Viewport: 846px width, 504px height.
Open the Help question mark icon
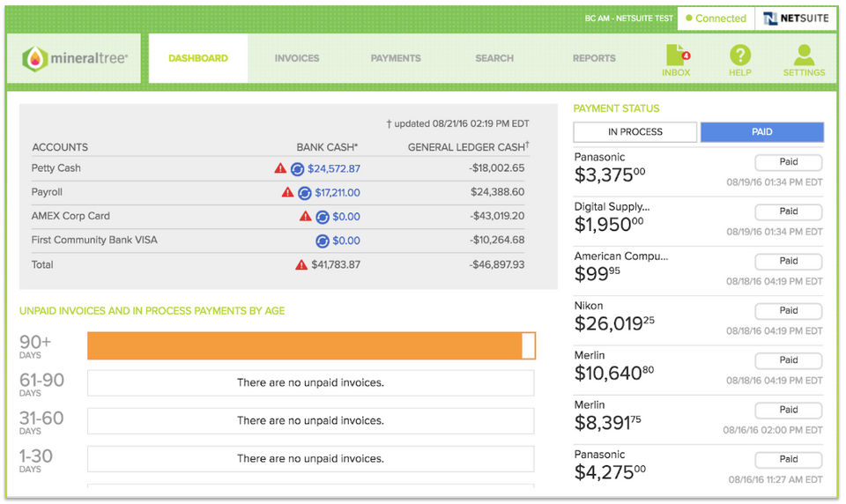[x=740, y=58]
